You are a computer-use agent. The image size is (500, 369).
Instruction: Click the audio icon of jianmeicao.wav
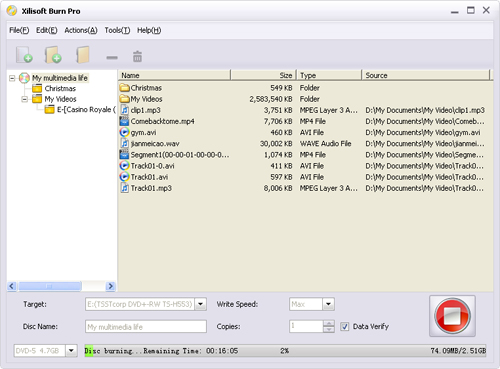[x=124, y=144]
